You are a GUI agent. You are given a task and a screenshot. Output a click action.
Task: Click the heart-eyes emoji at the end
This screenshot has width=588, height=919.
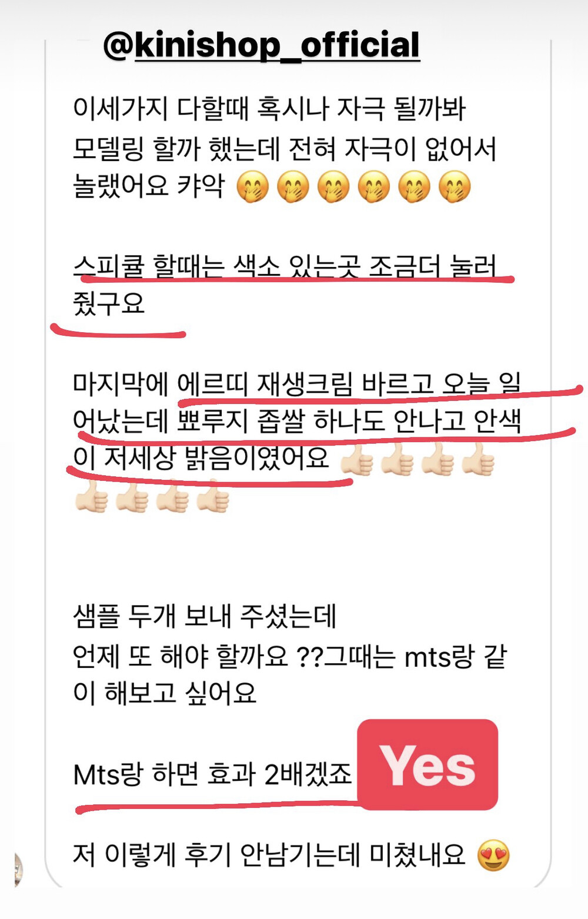pyautogui.click(x=493, y=856)
